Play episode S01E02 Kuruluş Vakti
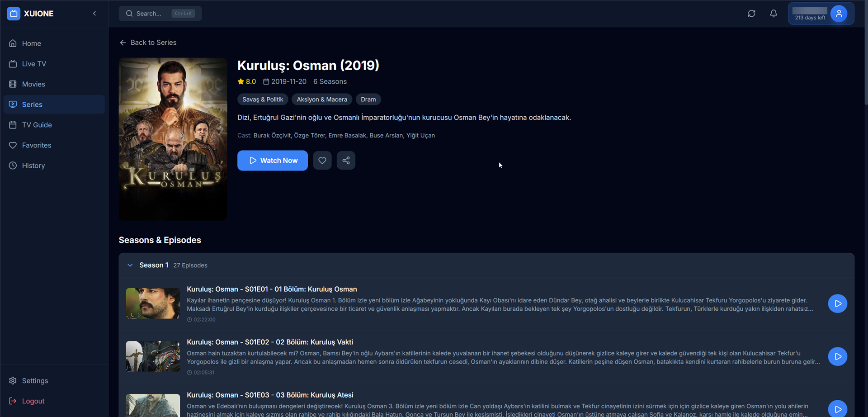Screen dimensions: 868x417 (837, 356)
